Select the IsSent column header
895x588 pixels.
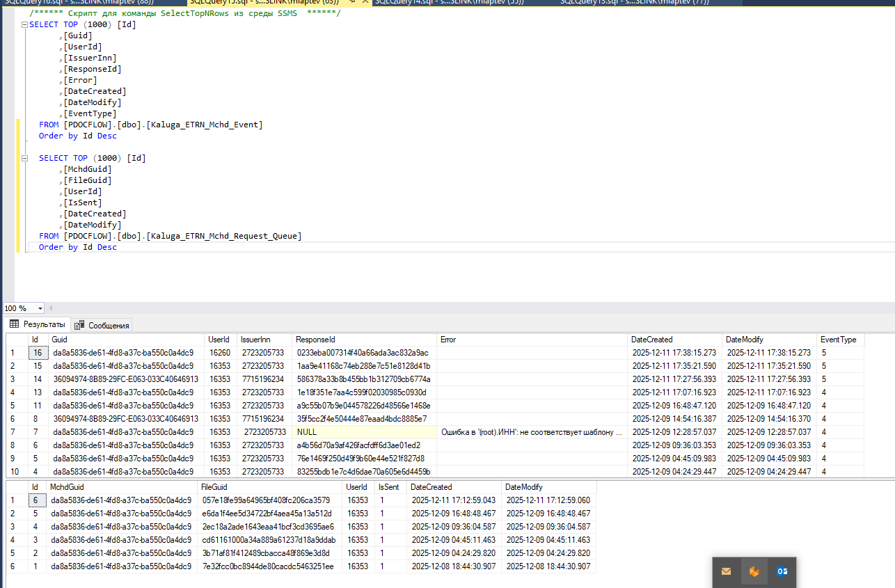click(x=390, y=487)
